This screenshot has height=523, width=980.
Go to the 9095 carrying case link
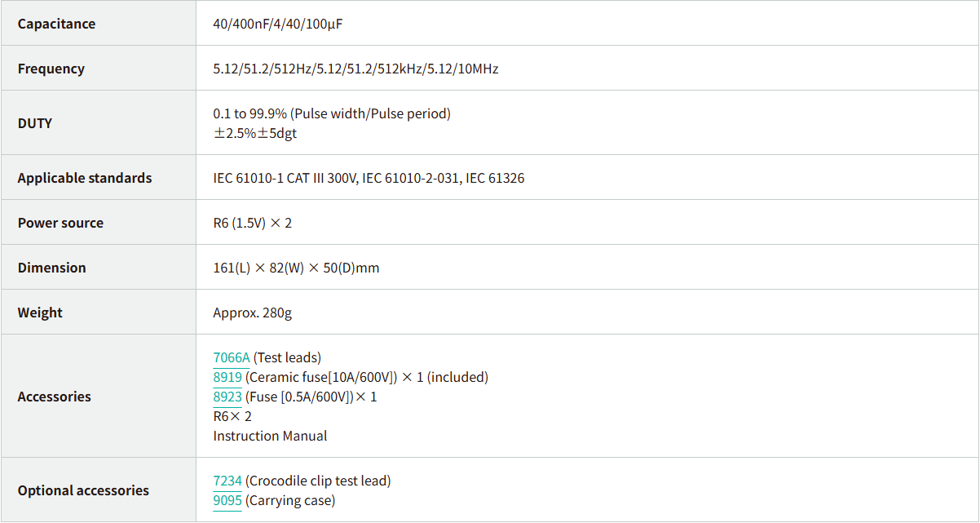(227, 500)
